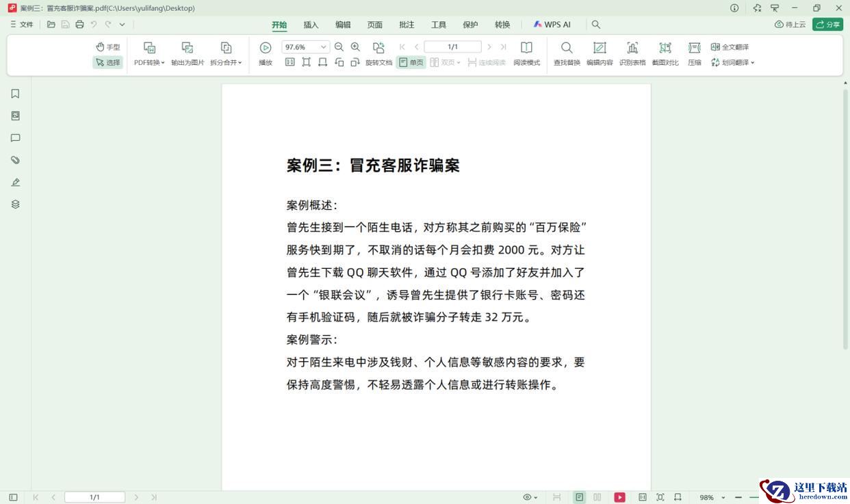Click rotate counterclockwise icon

point(339,62)
